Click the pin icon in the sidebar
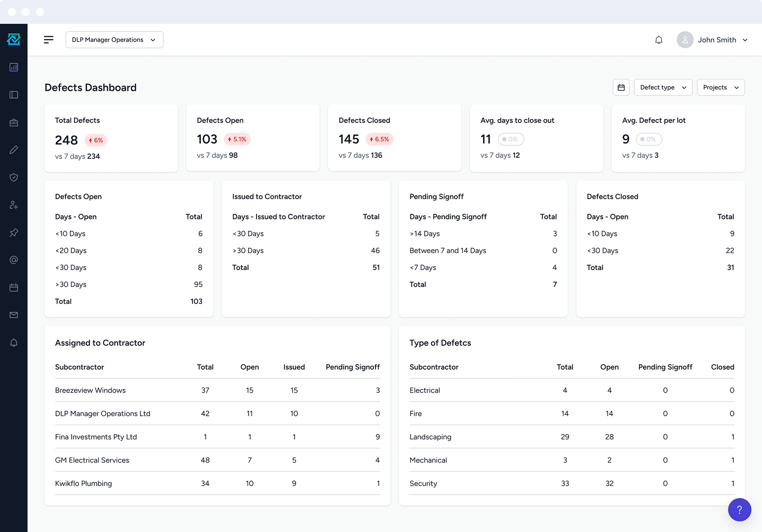The width and height of the screenshot is (762, 532). [13, 232]
